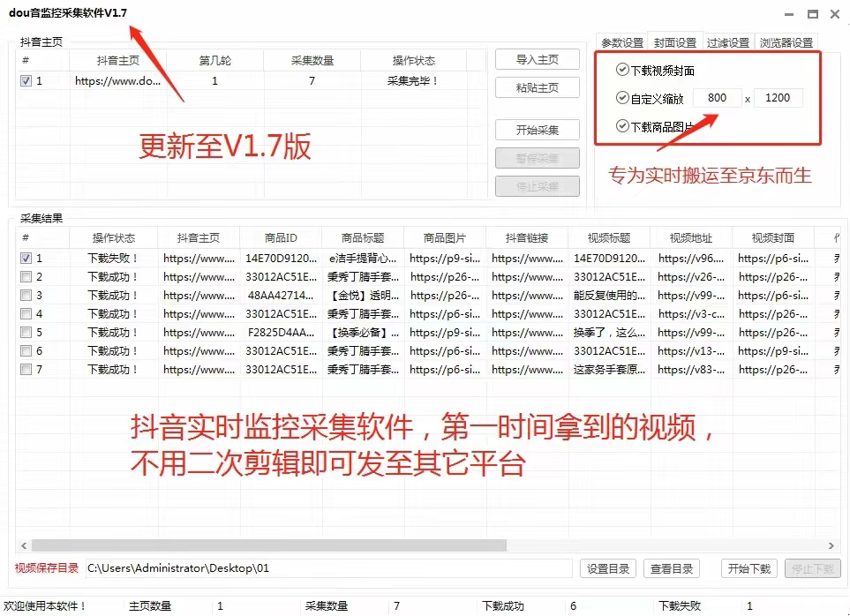Click 视频标题 column header
Screen dimensions: 850x616
point(609,238)
